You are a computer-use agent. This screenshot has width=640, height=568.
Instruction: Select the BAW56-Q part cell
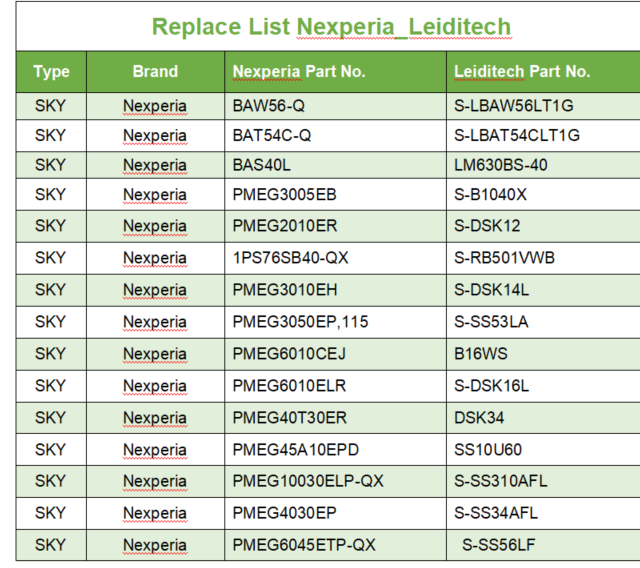pos(336,106)
